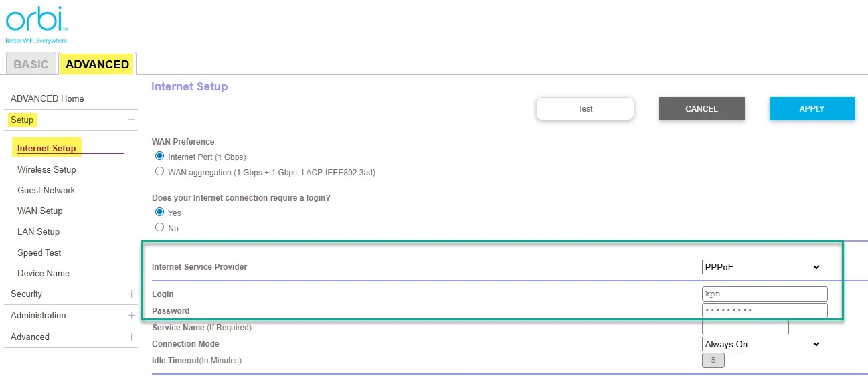The image size is (868, 380).
Task: Expand the Administration section
Action: click(131, 315)
